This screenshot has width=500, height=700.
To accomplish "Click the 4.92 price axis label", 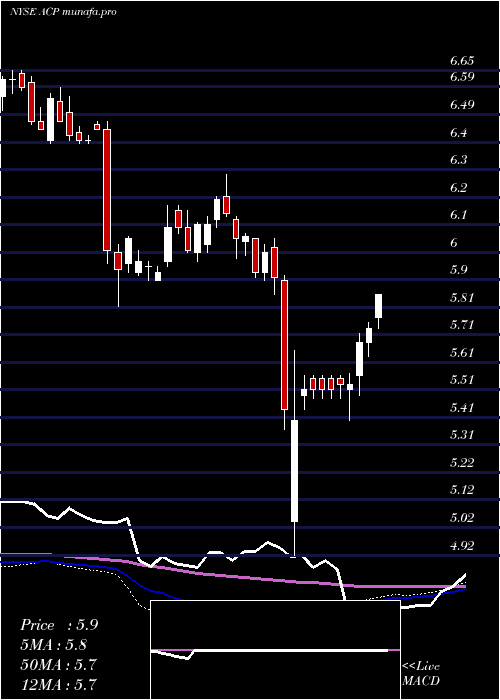I will 462,546.
